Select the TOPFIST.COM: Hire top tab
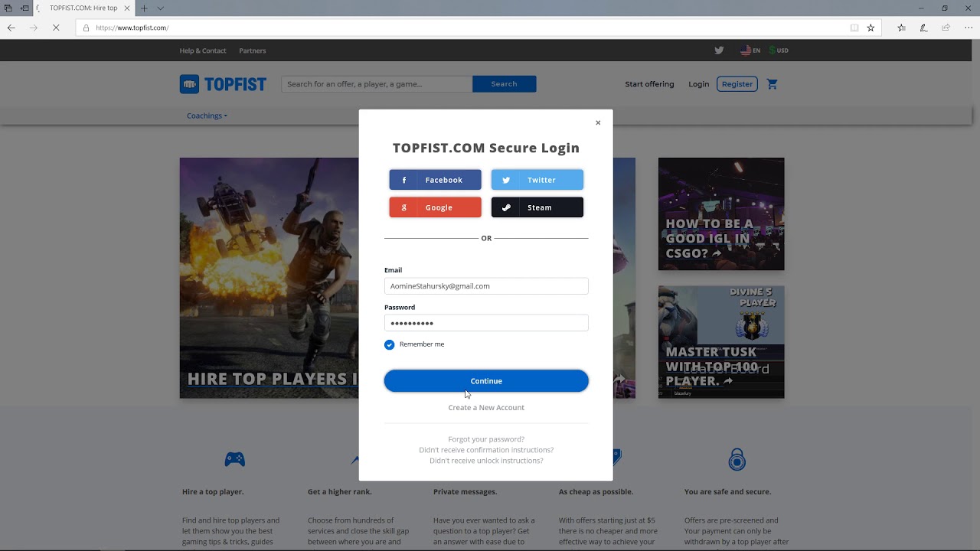 (84, 8)
